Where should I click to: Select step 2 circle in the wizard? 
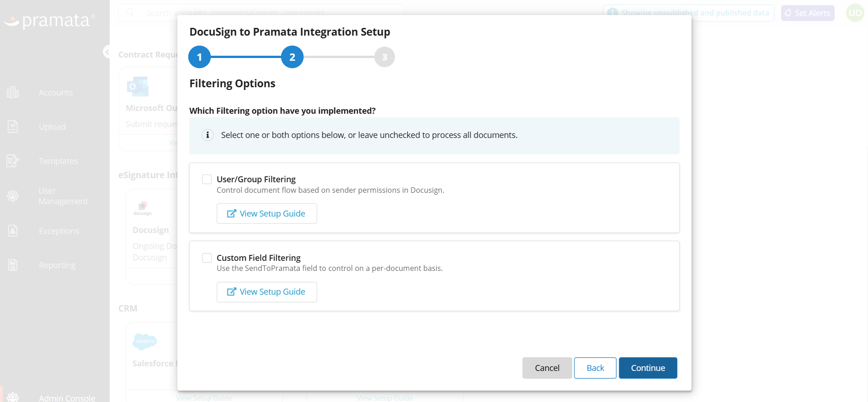click(x=293, y=57)
